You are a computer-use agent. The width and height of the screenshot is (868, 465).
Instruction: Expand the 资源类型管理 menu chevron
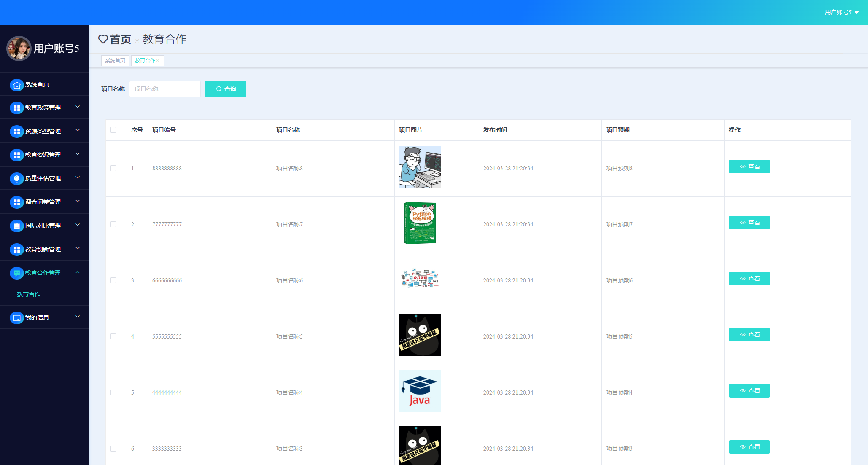tap(78, 131)
